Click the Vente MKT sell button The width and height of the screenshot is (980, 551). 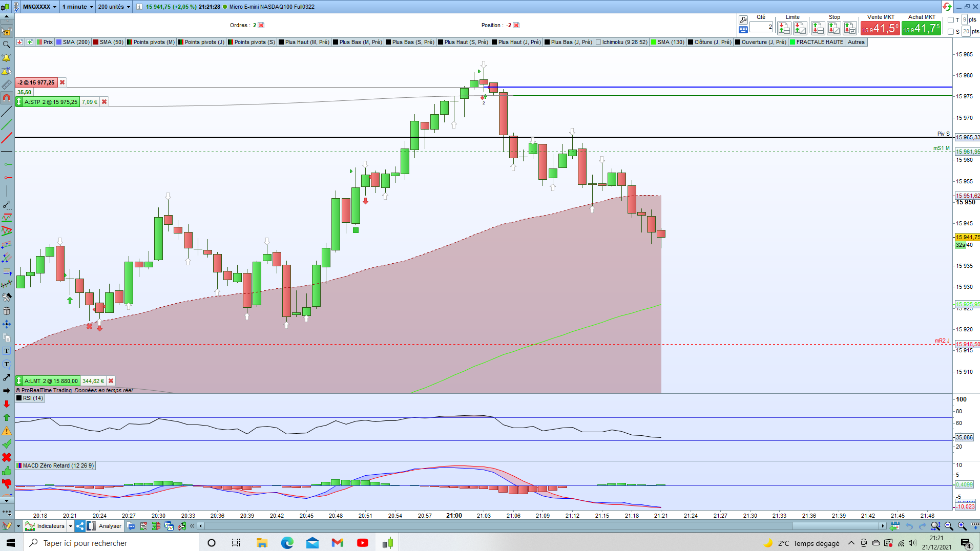click(x=880, y=28)
